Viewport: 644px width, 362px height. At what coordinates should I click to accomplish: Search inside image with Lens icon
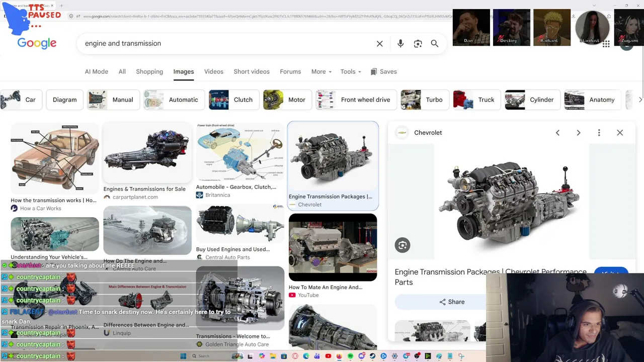(403, 245)
